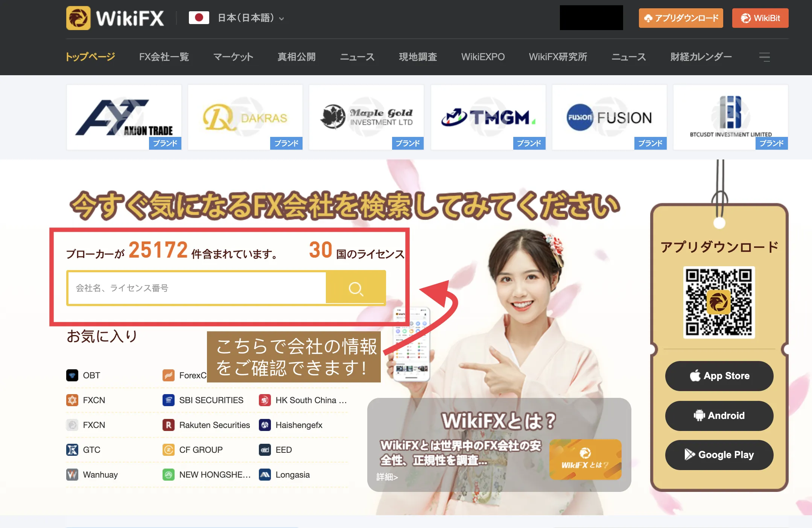
Task: Select the 現地調査 menu item
Action: pos(418,57)
